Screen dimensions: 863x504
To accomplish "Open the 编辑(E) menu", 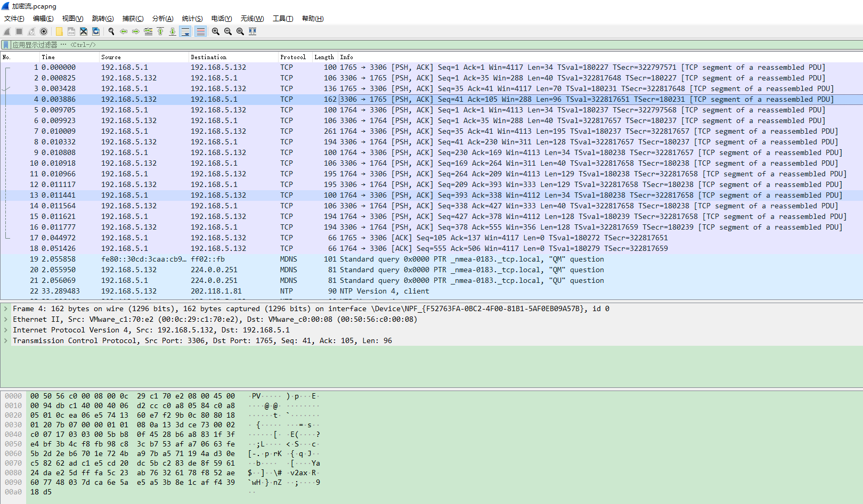I will [43, 19].
